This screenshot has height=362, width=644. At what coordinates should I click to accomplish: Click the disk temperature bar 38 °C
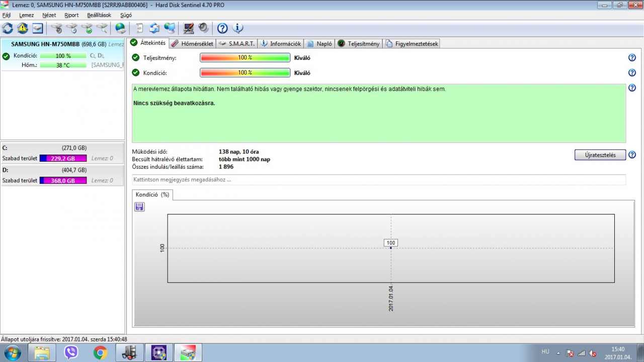(63, 65)
